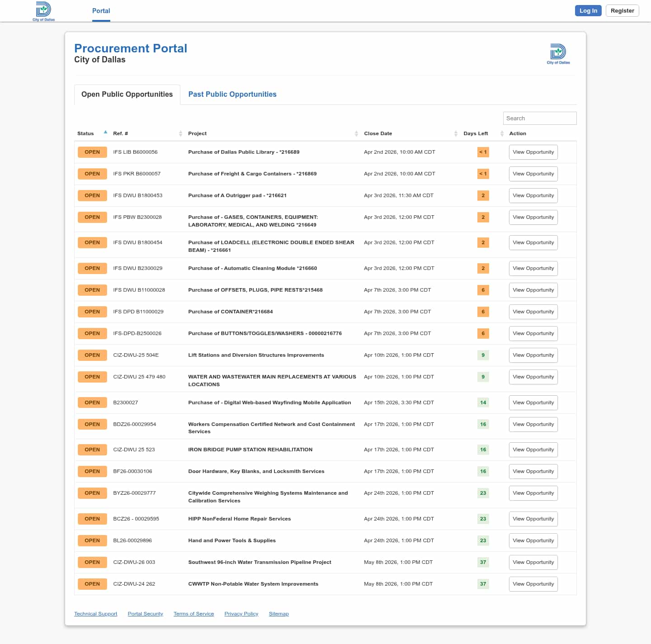Click the City of Dallas logo beside portal title

point(558,54)
